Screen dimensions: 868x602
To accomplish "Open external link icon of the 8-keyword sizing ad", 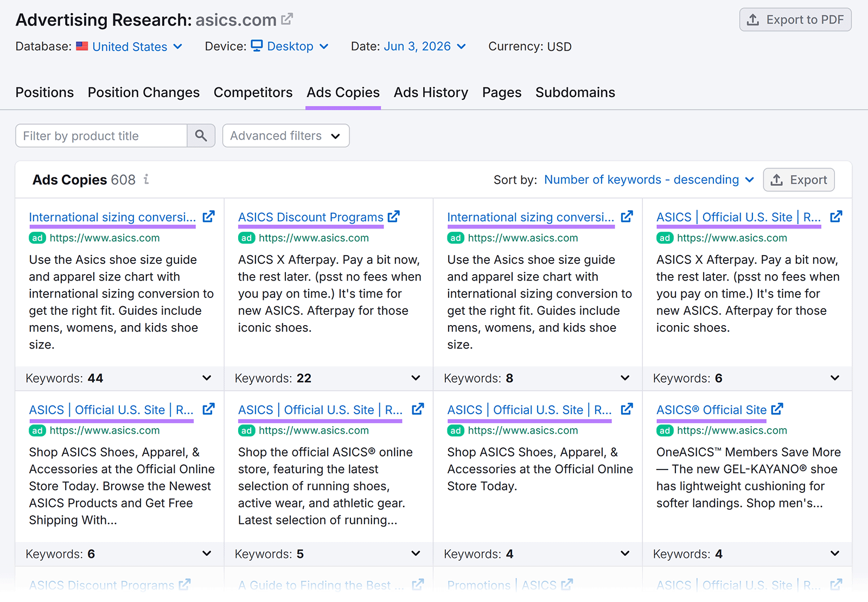I will click(x=627, y=217).
